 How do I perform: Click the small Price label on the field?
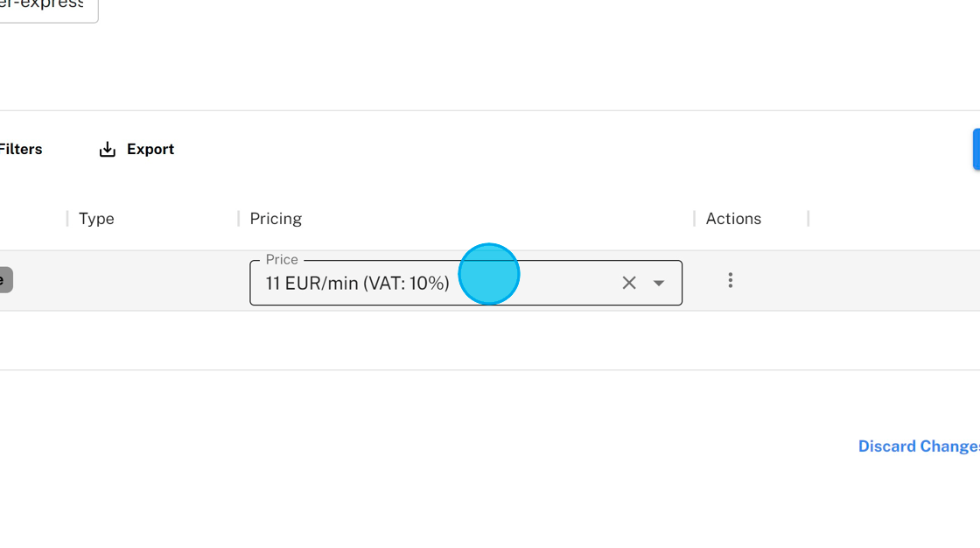tap(282, 260)
